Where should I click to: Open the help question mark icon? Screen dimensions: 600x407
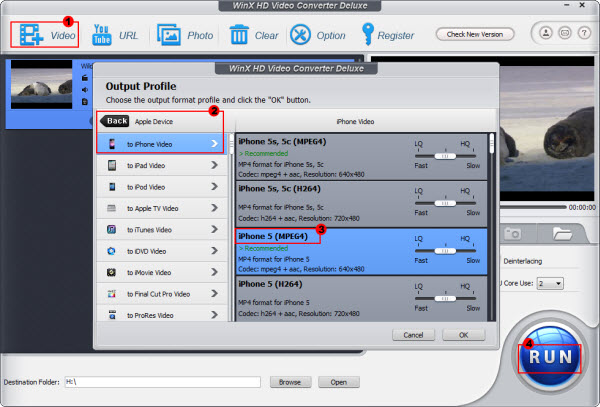[584, 33]
